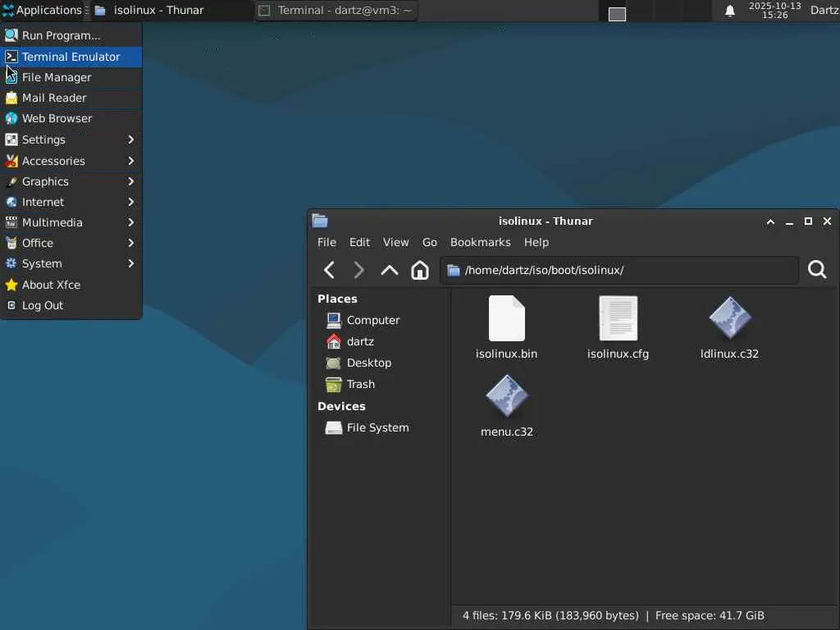This screenshot has height=630, width=840.
Task: Open Thunar's Go menu
Action: [x=430, y=242]
